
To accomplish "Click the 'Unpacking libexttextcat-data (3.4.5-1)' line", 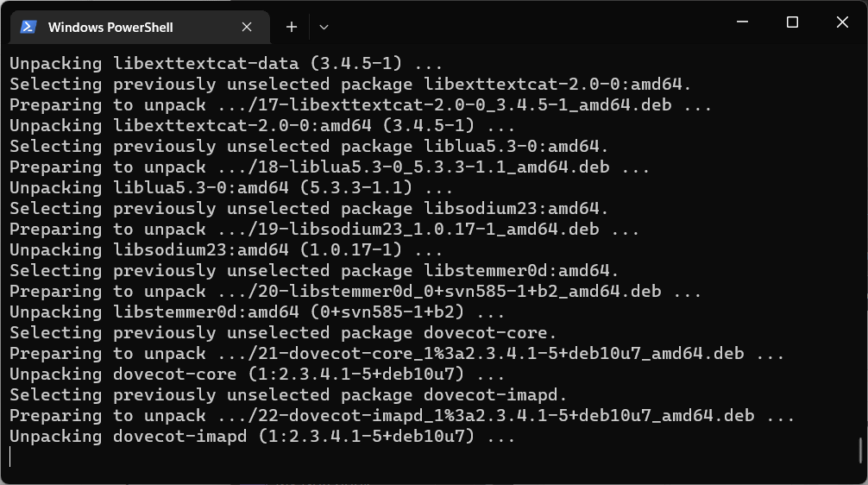I will click(226, 63).
